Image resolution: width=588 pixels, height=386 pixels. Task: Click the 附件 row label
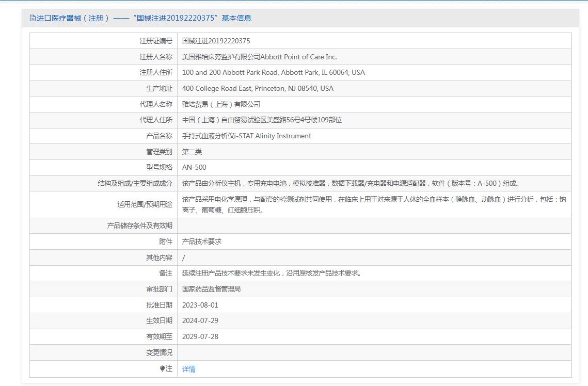pos(166,242)
